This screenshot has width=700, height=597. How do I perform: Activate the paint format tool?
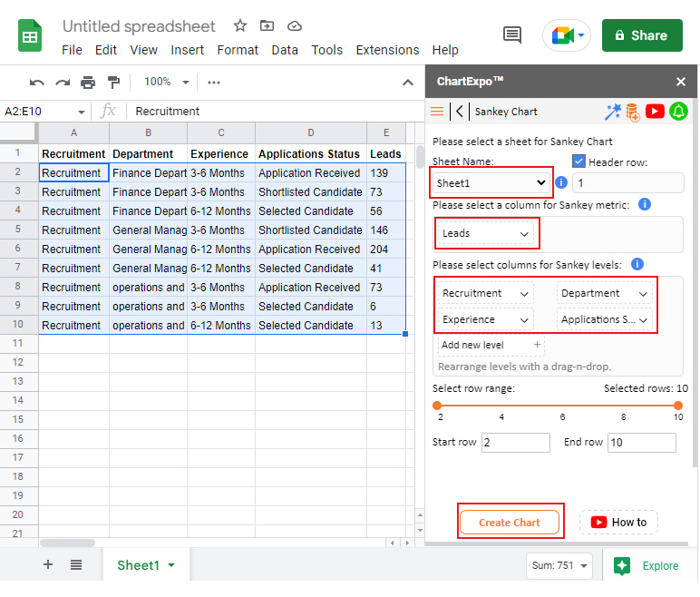[x=114, y=83]
